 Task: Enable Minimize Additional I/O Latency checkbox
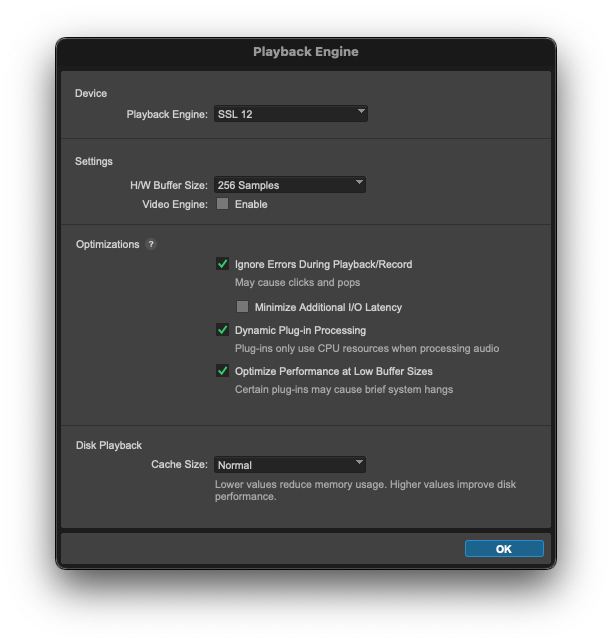coord(242,307)
